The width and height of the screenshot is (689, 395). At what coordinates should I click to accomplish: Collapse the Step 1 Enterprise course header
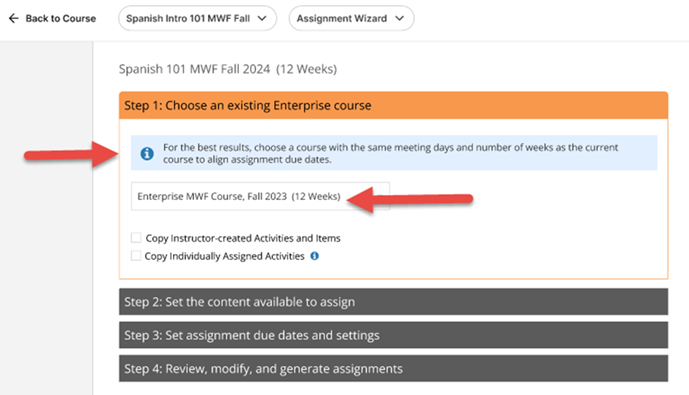pyautogui.click(x=393, y=105)
